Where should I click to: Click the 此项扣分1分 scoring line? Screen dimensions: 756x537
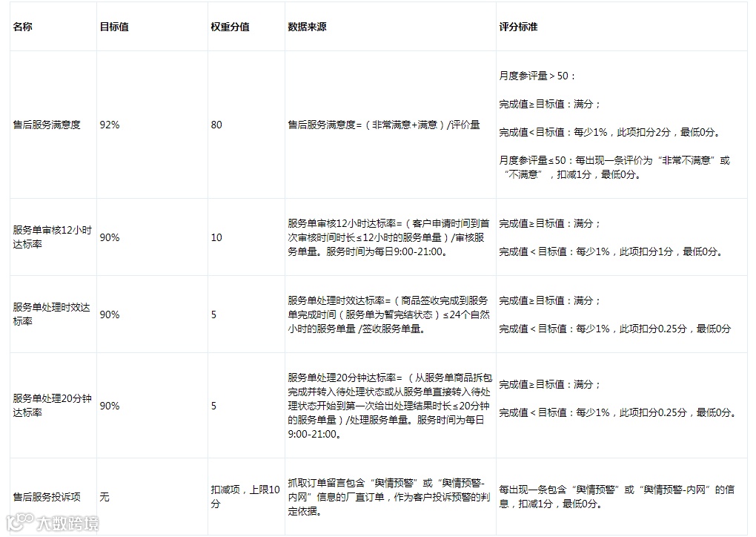click(x=611, y=251)
